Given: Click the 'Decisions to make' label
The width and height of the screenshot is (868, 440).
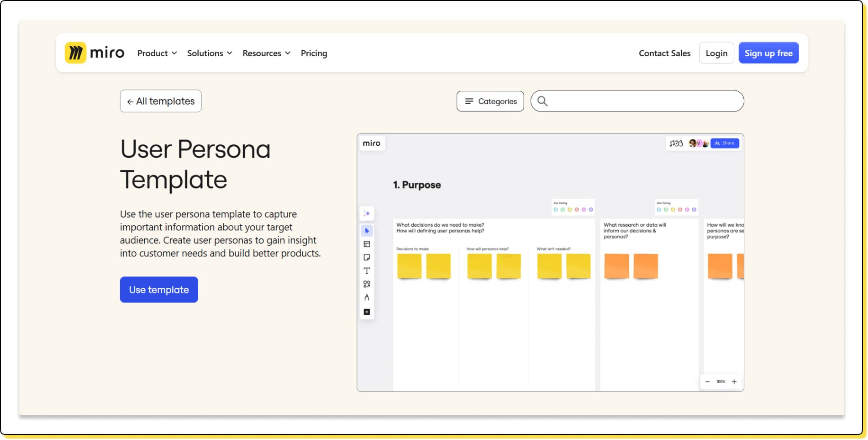Looking at the screenshot, I should pyautogui.click(x=412, y=249).
